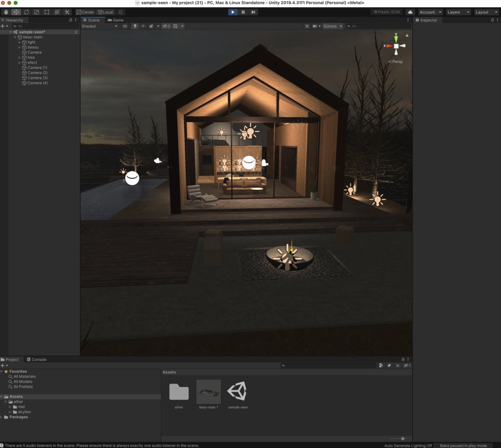Image resolution: width=501 pixels, height=448 pixels.
Task: Switch to the Game view tab
Action: pos(115,20)
